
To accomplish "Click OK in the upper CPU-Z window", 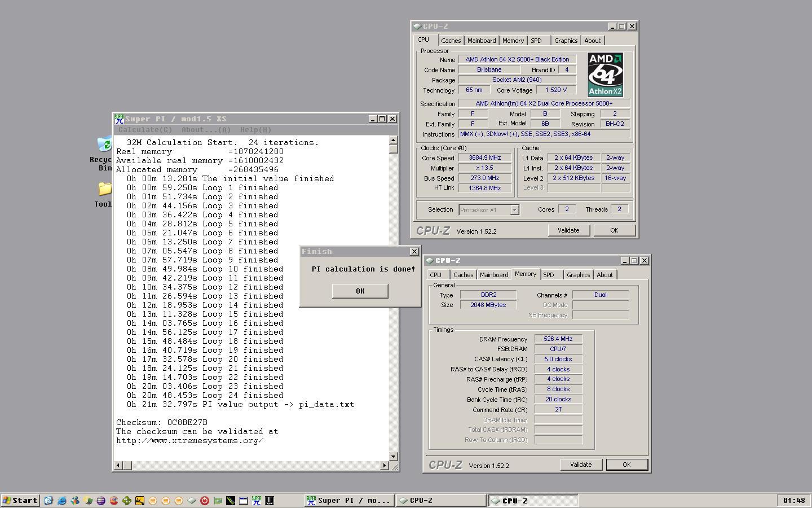I will [x=614, y=230].
